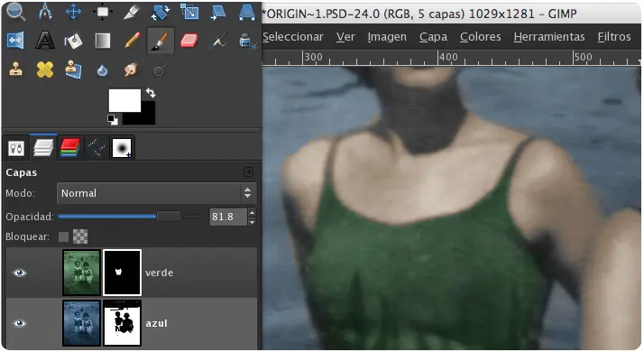This screenshot has width=644, height=352.
Task: Select the Zoom magnifier tool
Action: click(x=15, y=12)
